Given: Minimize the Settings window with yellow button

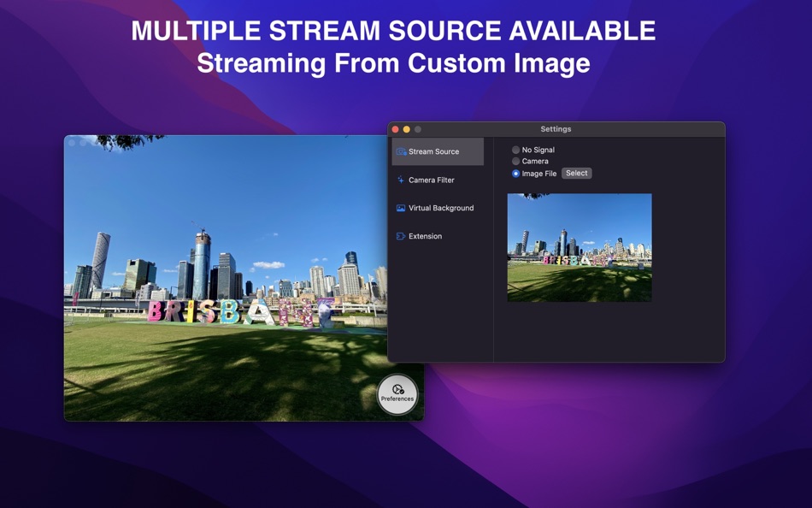Looking at the screenshot, I should (407, 129).
